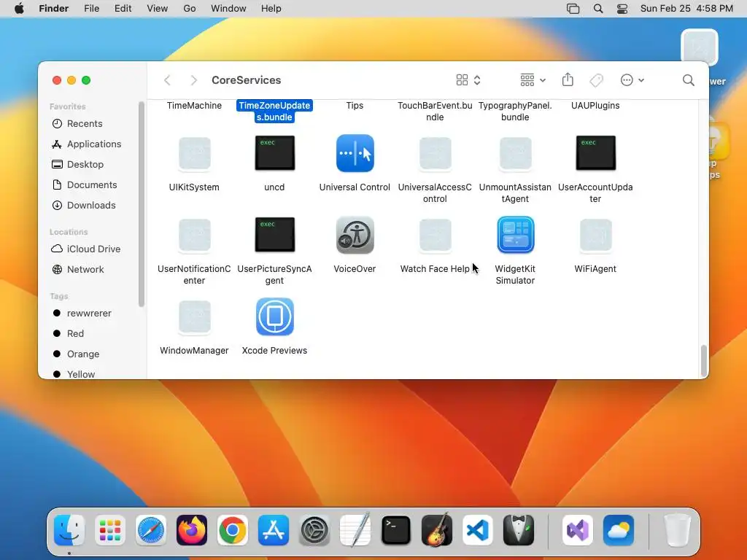Open Google Chrome from the Dock
747x560 pixels.
pos(233,530)
